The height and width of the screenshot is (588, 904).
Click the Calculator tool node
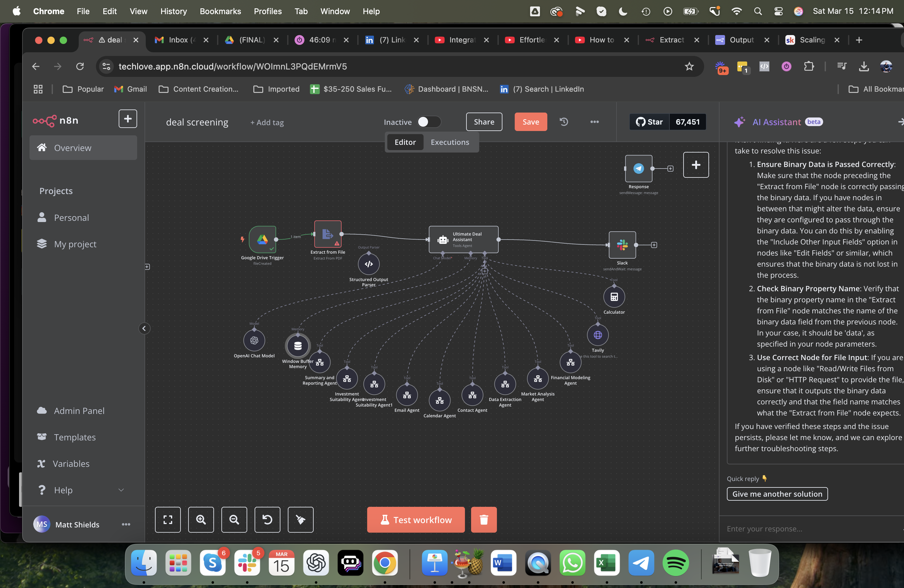click(x=614, y=297)
